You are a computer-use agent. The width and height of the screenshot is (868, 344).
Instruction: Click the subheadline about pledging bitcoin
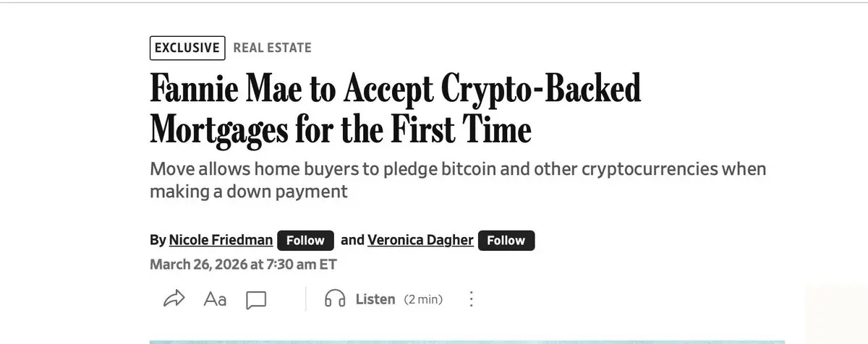pos(458,181)
